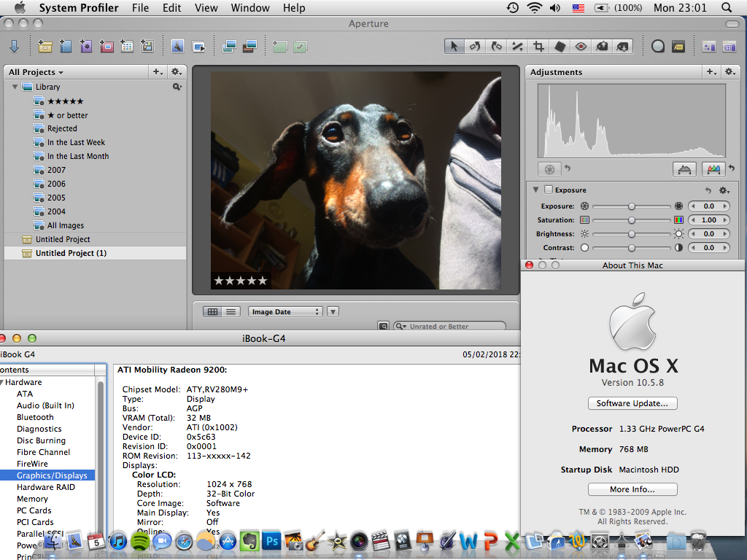This screenshot has width=747, height=560.
Task: Click the New Web Gallery red icon
Action: point(107,46)
